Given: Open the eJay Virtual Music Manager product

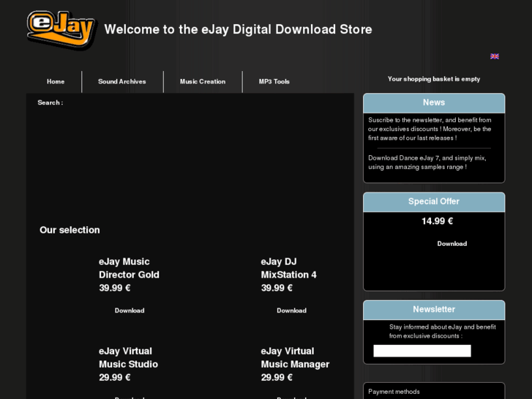Looking at the screenshot, I should 295,357.
